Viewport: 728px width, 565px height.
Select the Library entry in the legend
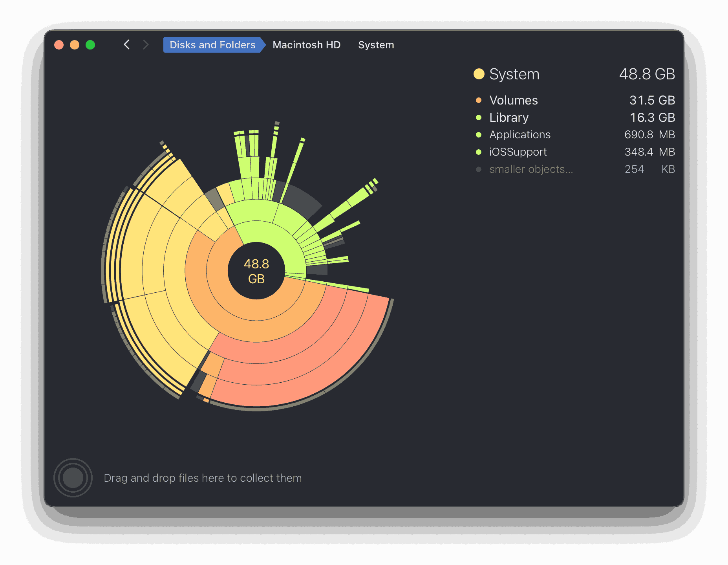[x=509, y=117]
